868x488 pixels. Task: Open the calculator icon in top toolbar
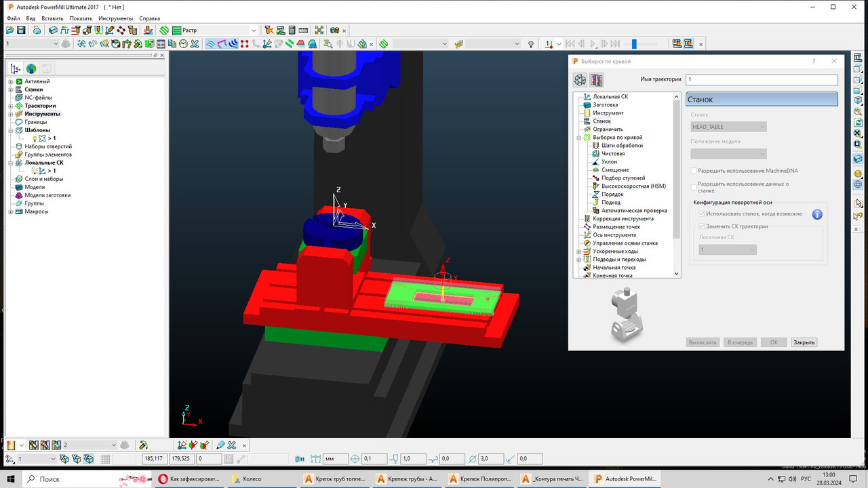[292, 30]
